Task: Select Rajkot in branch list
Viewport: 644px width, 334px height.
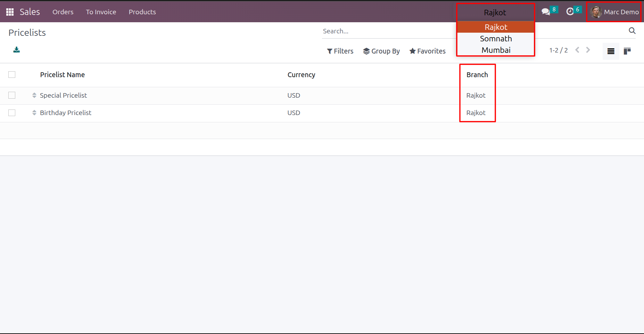Action: point(496,27)
